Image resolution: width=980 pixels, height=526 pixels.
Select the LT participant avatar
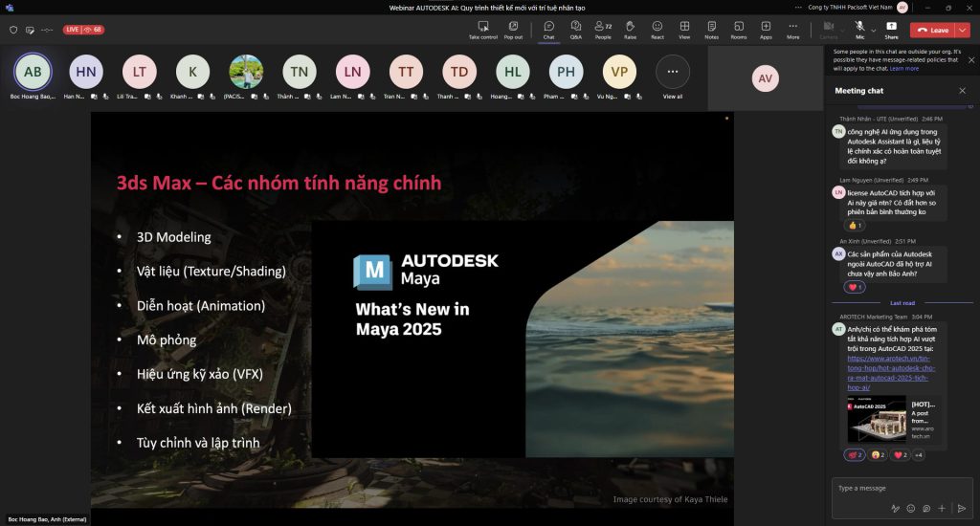140,72
